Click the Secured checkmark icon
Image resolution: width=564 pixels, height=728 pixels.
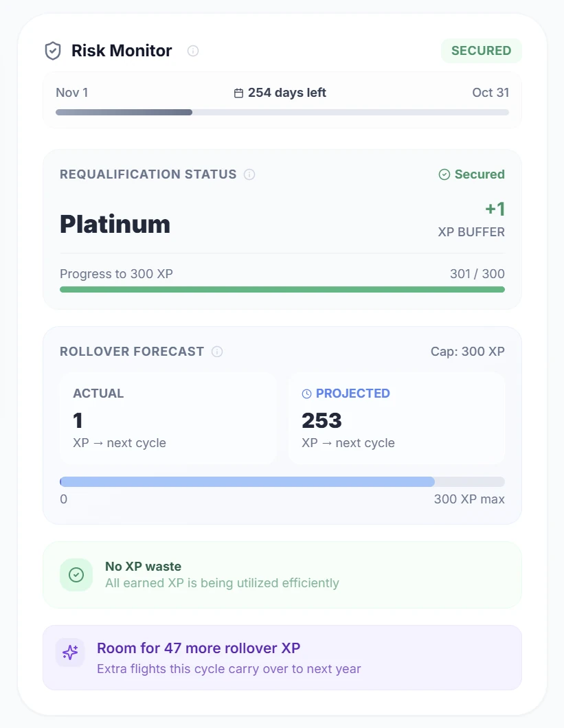[x=444, y=174]
